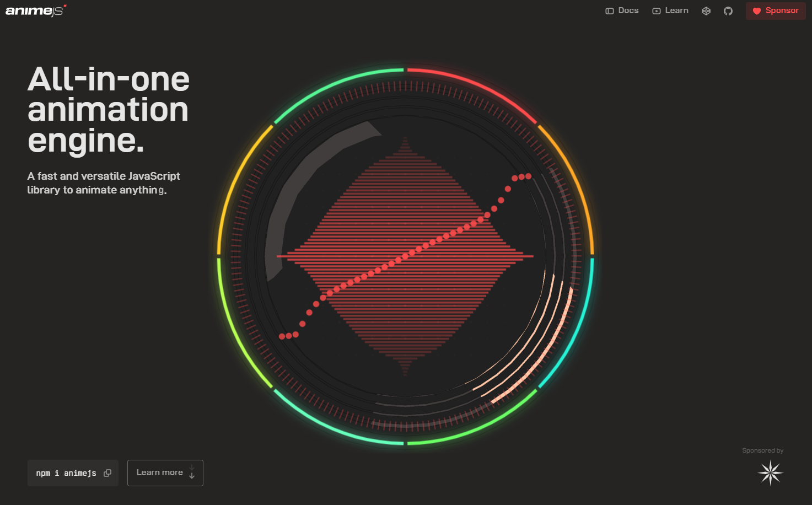Screen dimensions: 812x505
Task: Click the down arrow in Learn more
Action: coord(192,472)
